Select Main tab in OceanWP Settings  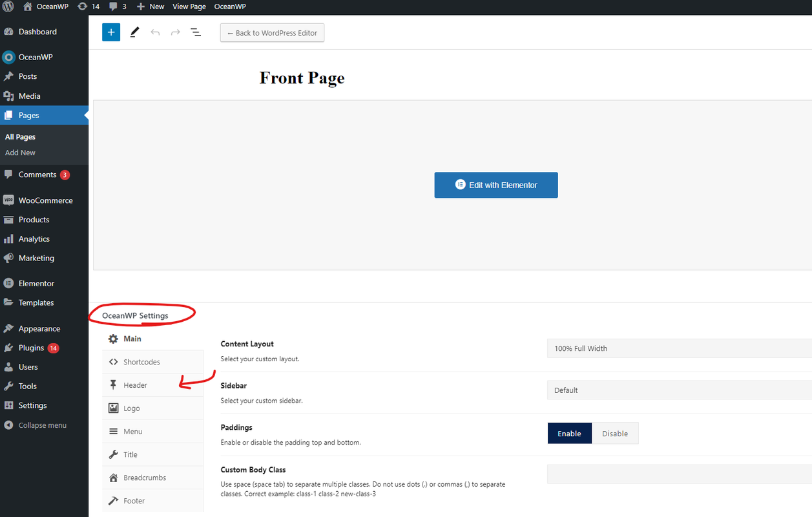[153, 339]
